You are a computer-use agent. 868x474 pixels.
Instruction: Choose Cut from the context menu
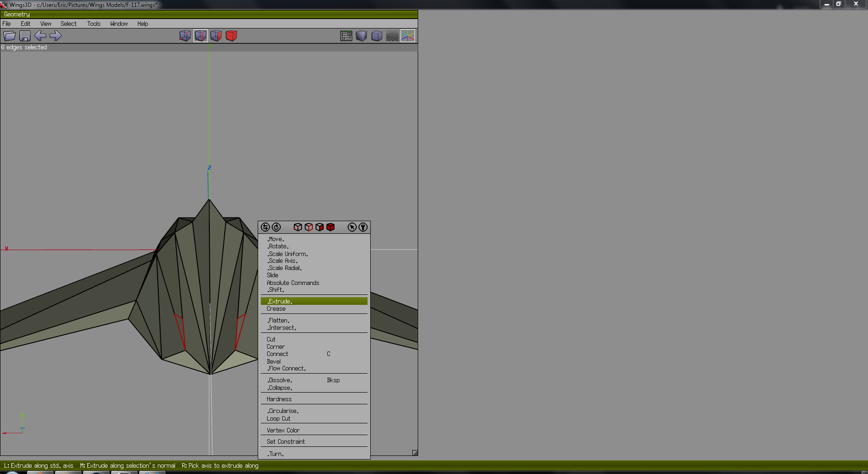(314, 340)
